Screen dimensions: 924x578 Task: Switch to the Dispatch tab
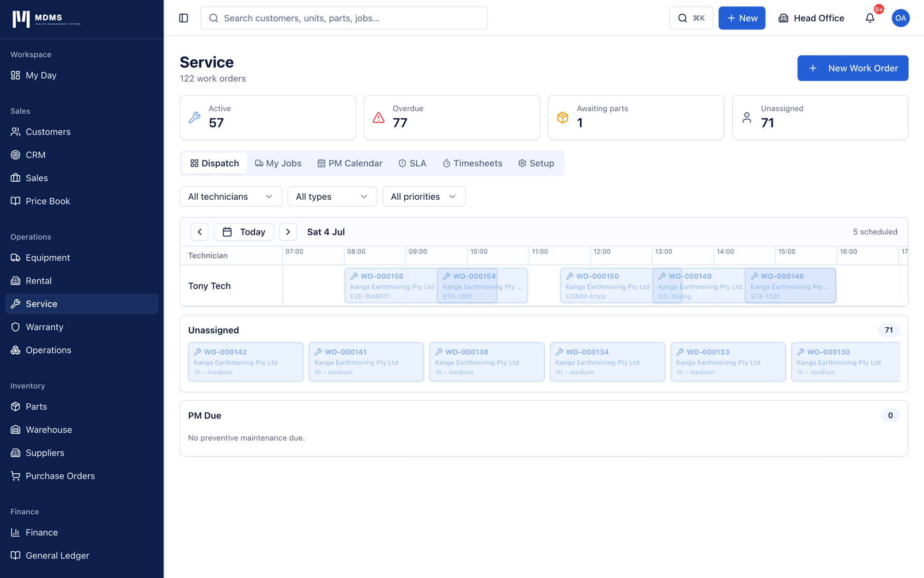click(214, 163)
